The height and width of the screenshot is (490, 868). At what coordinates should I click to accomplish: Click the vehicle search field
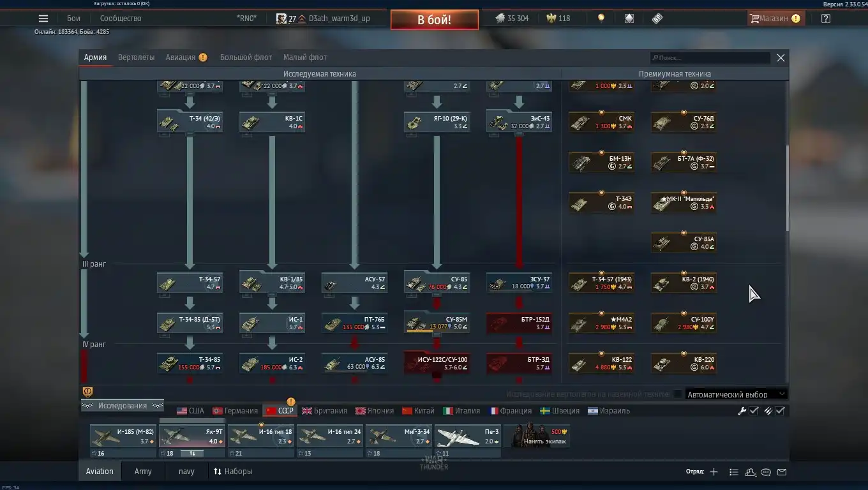[710, 57]
